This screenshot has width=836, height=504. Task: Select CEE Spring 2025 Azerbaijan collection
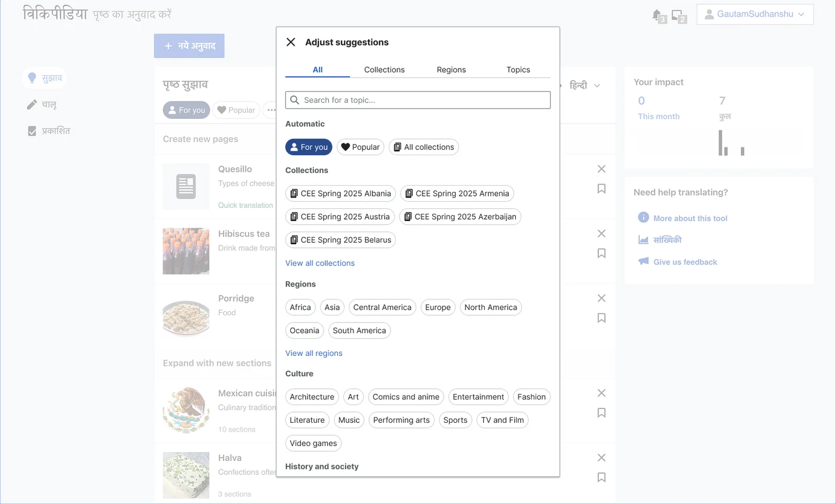click(460, 217)
